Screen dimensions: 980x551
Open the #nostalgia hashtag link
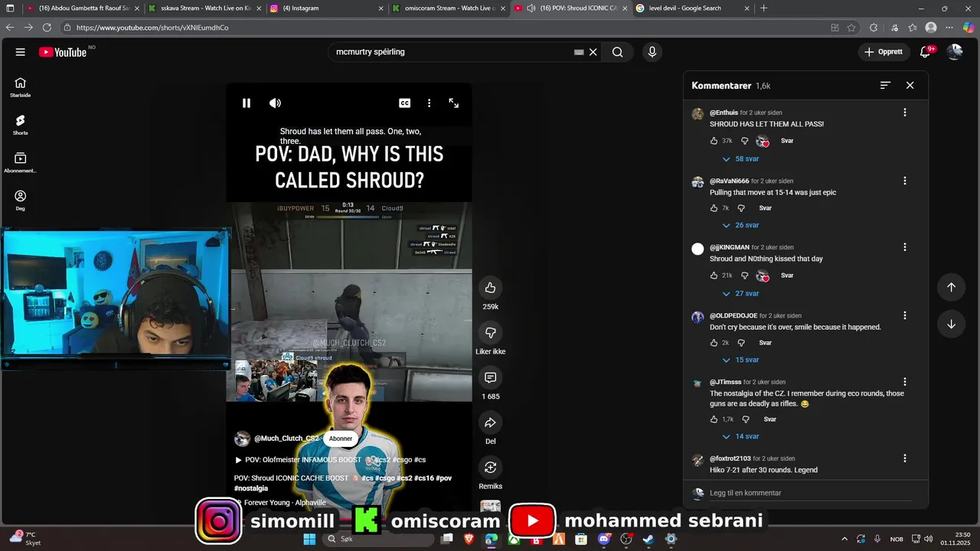pos(251,488)
